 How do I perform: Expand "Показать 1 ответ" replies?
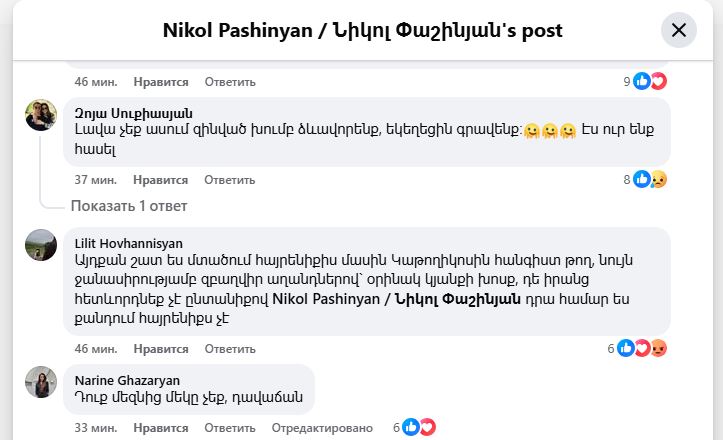click(x=128, y=206)
